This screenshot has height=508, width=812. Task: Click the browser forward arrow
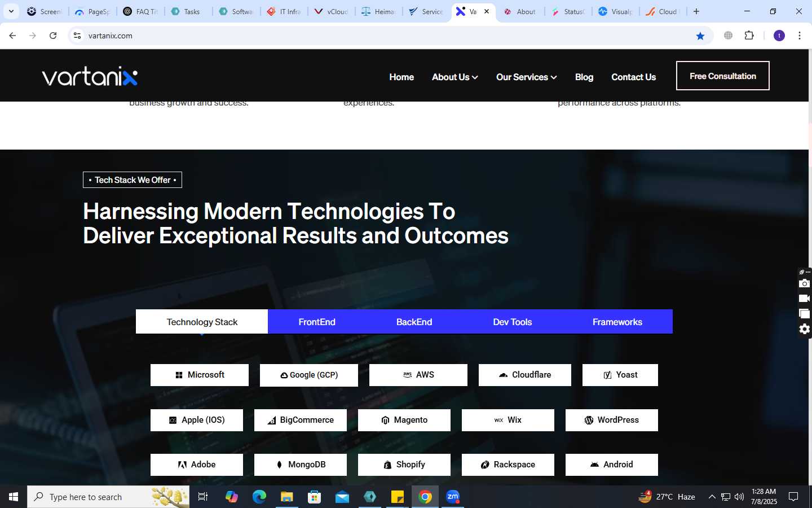pos(33,36)
